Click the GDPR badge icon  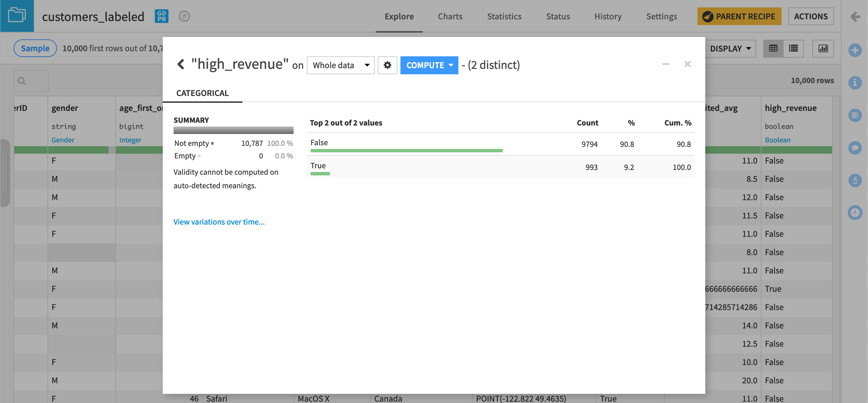(x=161, y=16)
